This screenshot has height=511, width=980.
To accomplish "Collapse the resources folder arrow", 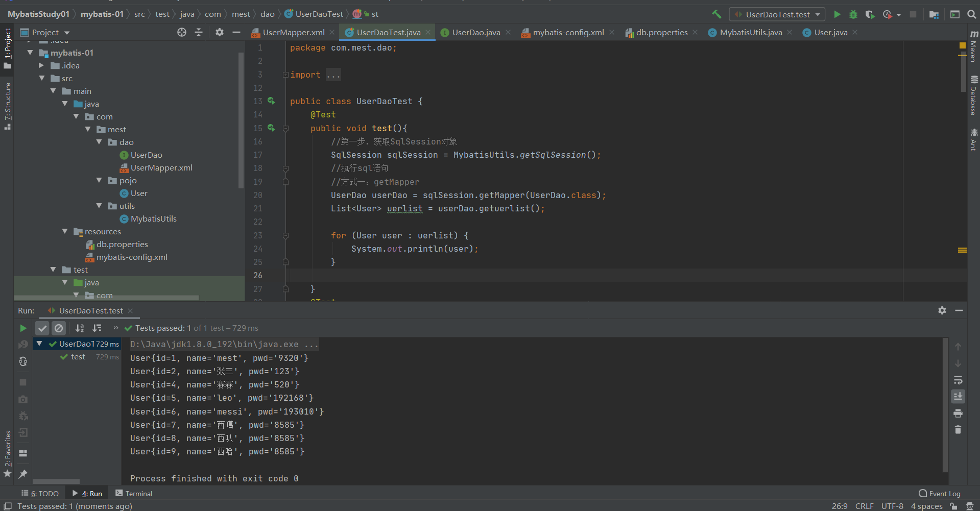I will pos(65,231).
